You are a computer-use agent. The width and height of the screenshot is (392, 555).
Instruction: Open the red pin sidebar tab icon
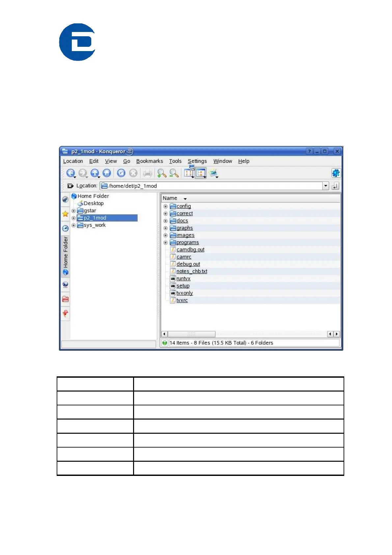click(x=65, y=313)
